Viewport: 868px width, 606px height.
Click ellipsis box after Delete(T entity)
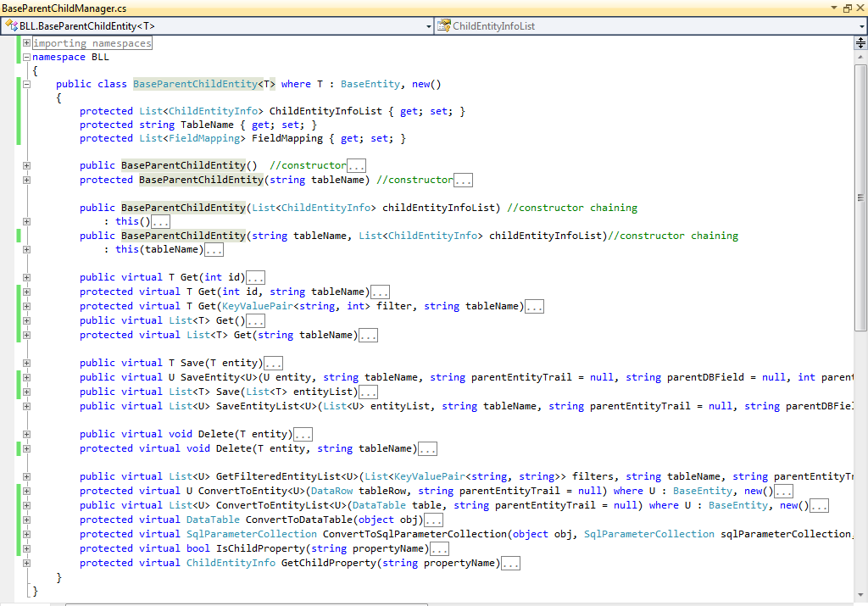(x=303, y=435)
